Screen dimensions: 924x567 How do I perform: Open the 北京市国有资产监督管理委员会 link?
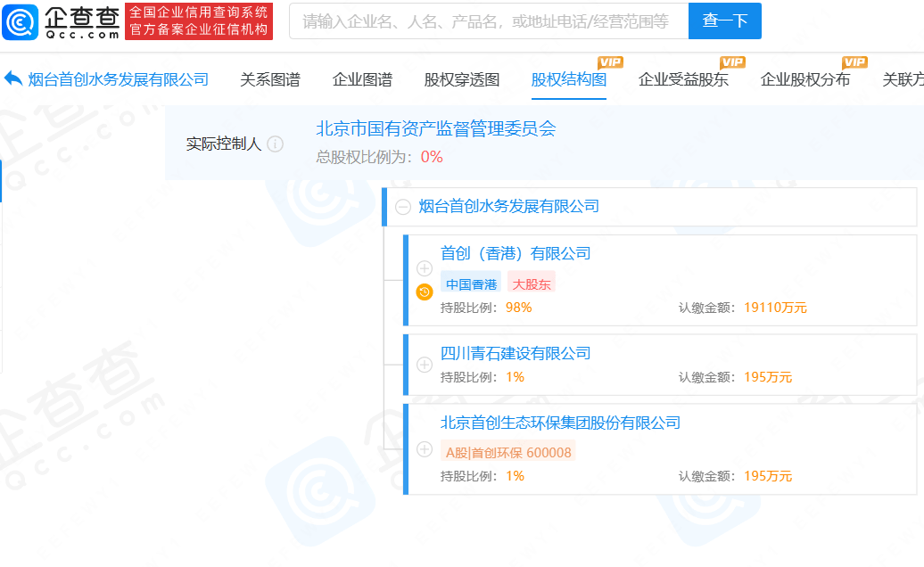(x=436, y=128)
